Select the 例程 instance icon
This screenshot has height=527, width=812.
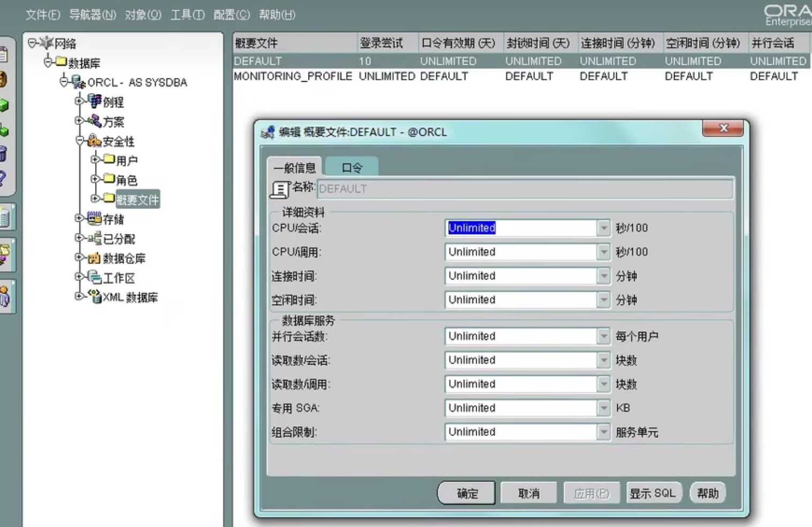point(95,100)
